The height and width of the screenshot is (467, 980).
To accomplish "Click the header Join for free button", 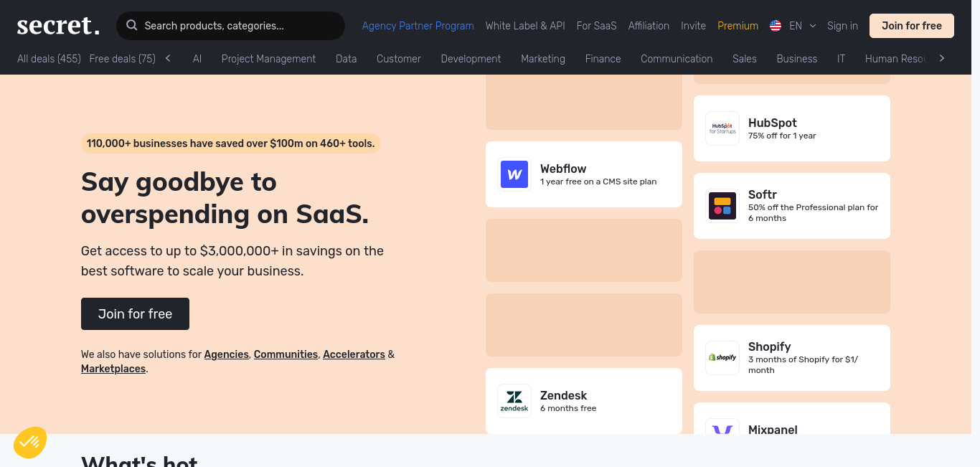I will click(x=912, y=26).
